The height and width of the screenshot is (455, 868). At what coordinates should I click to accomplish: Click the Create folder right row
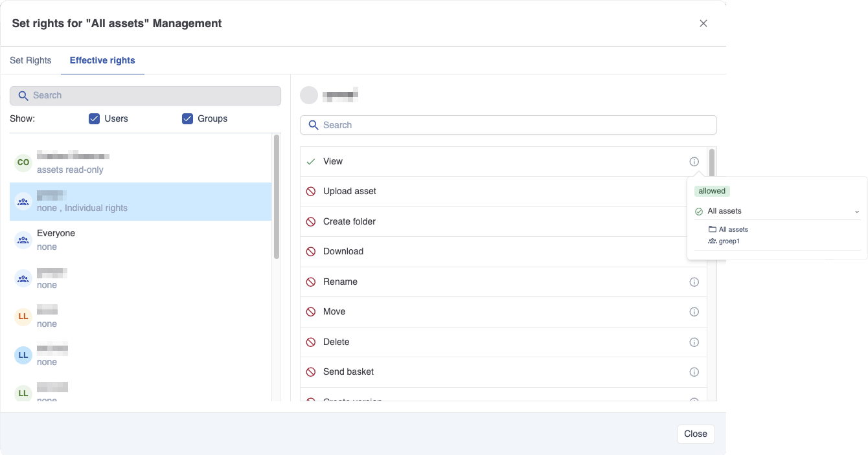coord(503,222)
